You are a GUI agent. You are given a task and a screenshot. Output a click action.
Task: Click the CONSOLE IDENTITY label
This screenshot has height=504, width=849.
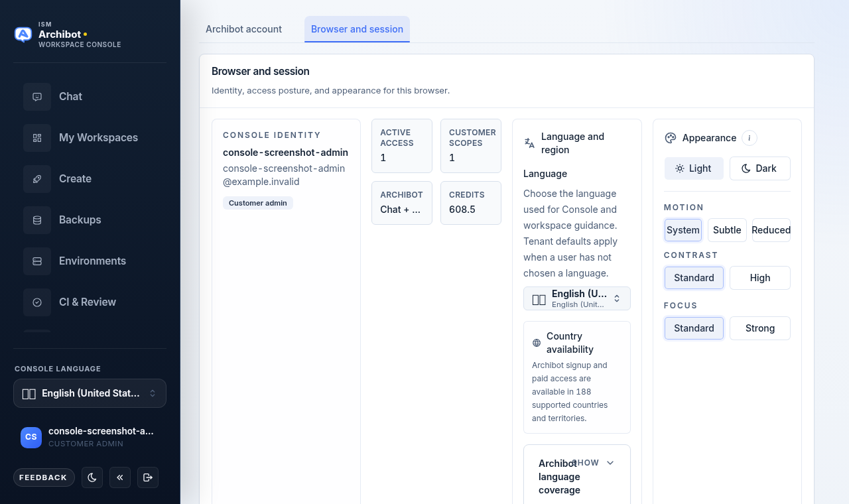272,135
